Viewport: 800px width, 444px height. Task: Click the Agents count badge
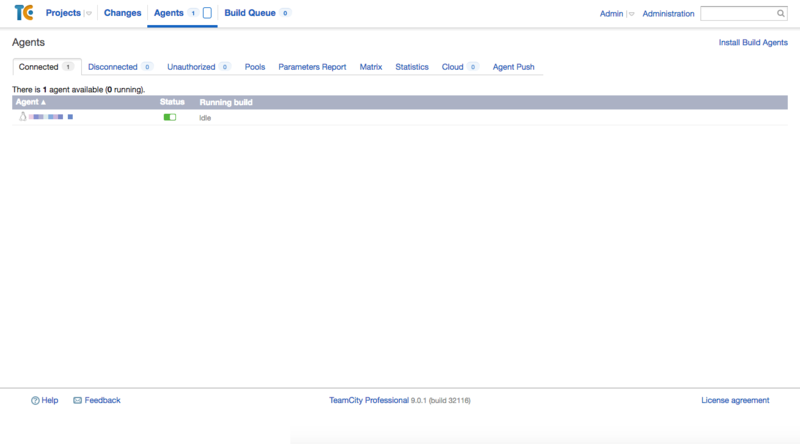(193, 13)
